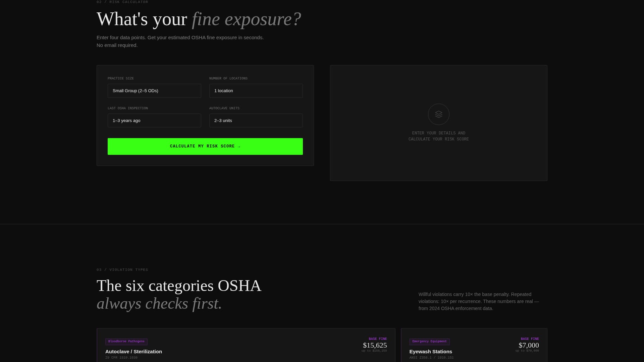644x362 pixels.
Task: Click the stacked layers icon in results panel
Action: (x=439, y=114)
